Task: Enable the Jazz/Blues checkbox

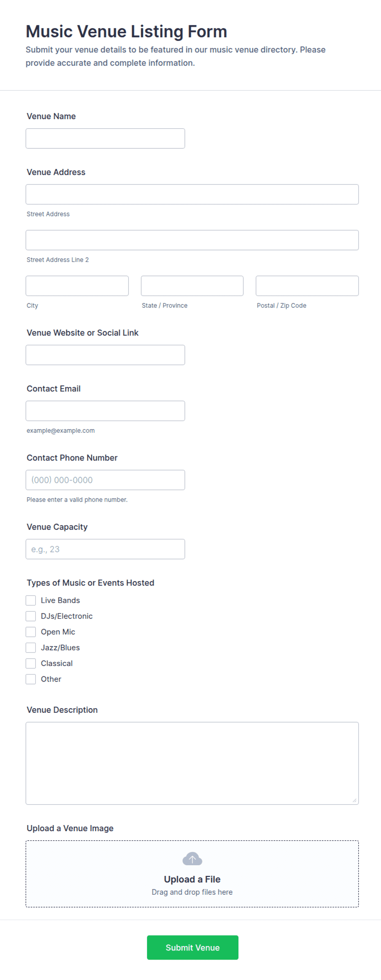Action: click(31, 648)
